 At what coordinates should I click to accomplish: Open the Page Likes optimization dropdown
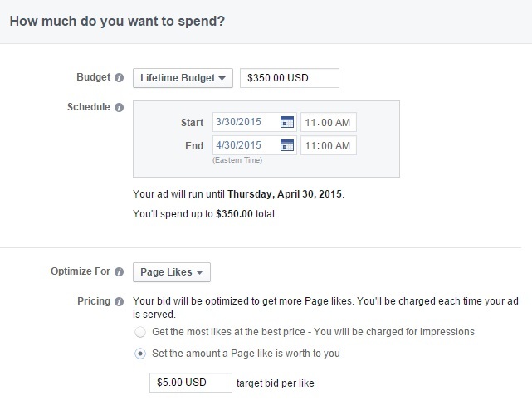172,272
